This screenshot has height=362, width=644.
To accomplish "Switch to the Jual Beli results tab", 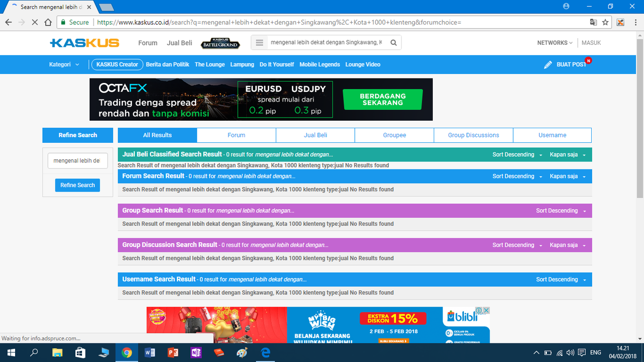I will click(315, 135).
